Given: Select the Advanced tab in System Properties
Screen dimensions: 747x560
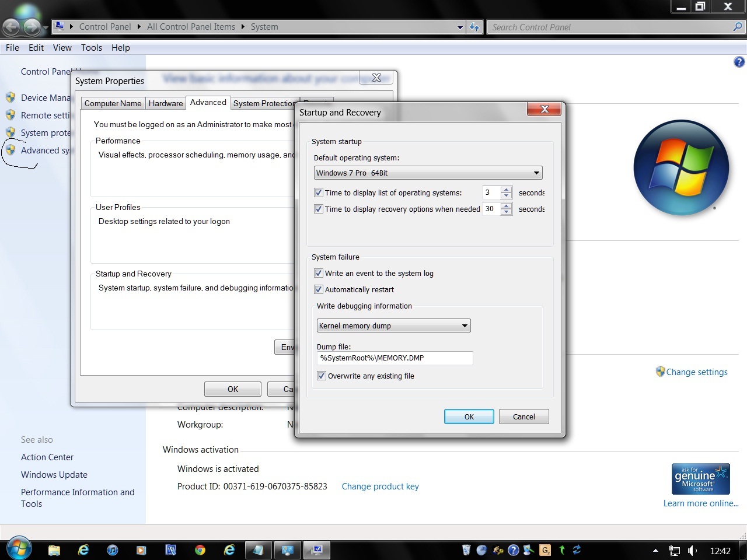Looking at the screenshot, I should click(x=208, y=103).
